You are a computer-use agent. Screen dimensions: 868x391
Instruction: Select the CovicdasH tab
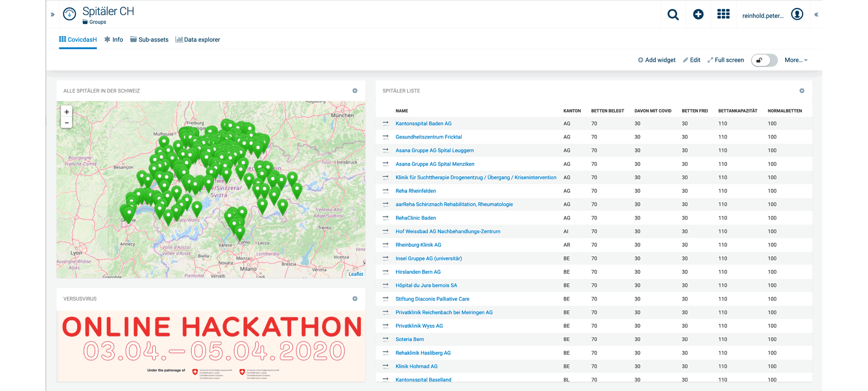[x=78, y=40]
